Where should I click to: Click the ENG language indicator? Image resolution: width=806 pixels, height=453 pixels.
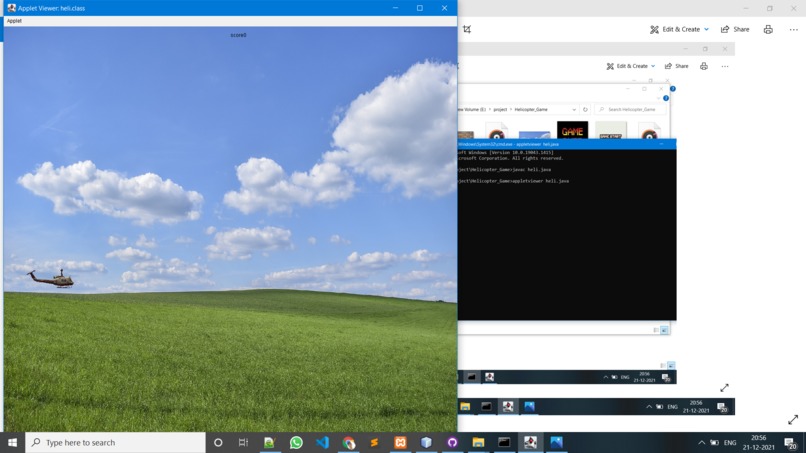click(730, 442)
